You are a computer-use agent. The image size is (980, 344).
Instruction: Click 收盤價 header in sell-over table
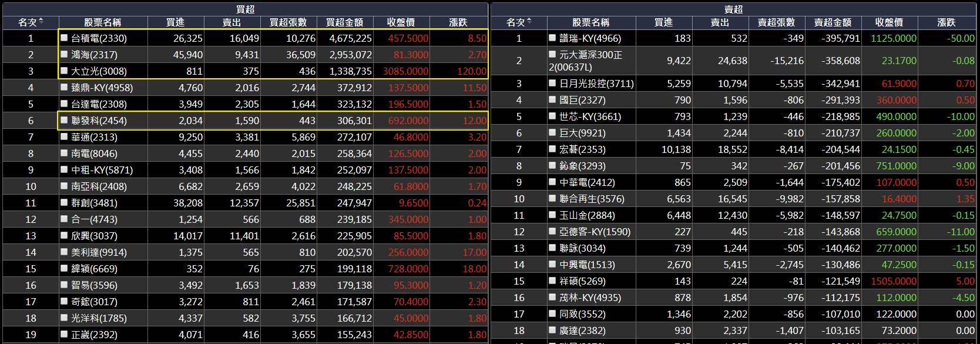[x=889, y=22]
